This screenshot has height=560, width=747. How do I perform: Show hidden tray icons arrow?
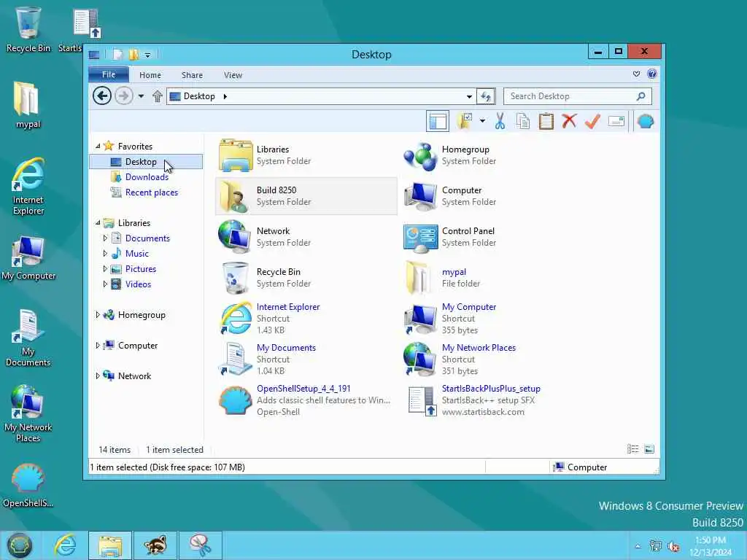coord(638,546)
